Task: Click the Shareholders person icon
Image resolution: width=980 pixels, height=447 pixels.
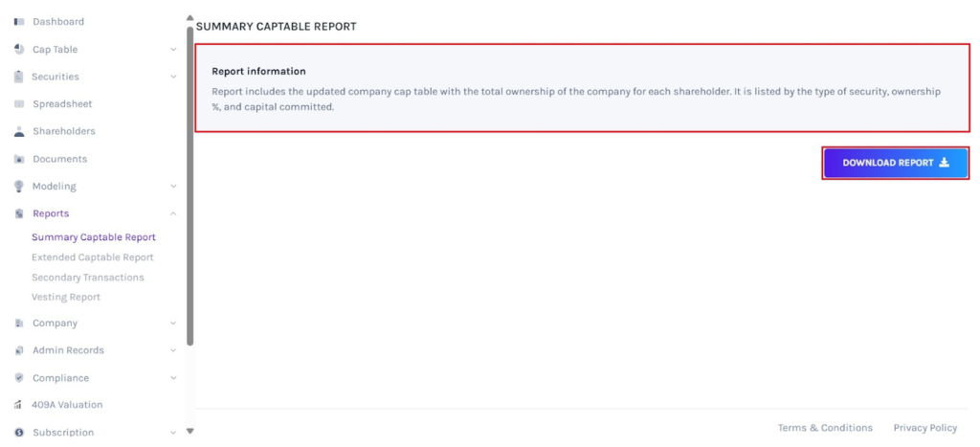Action: pyautogui.click(x=19, y=131)
